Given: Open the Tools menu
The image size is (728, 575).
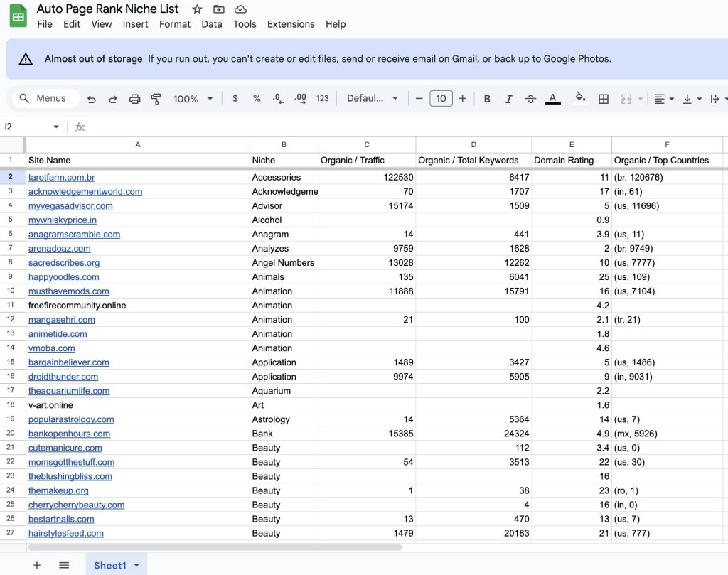Looking at the screenshot, I should (245, 24).
